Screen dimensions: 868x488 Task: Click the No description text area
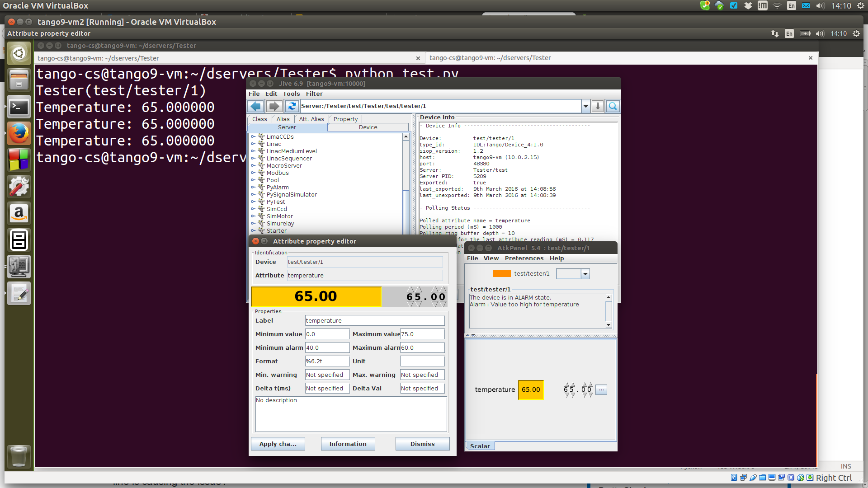pos(351,414)
